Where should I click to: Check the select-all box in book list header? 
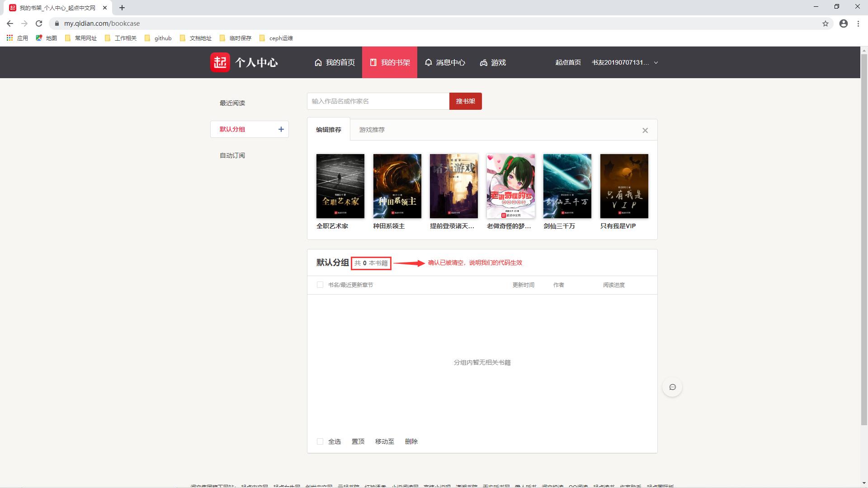tap(320, 285)
